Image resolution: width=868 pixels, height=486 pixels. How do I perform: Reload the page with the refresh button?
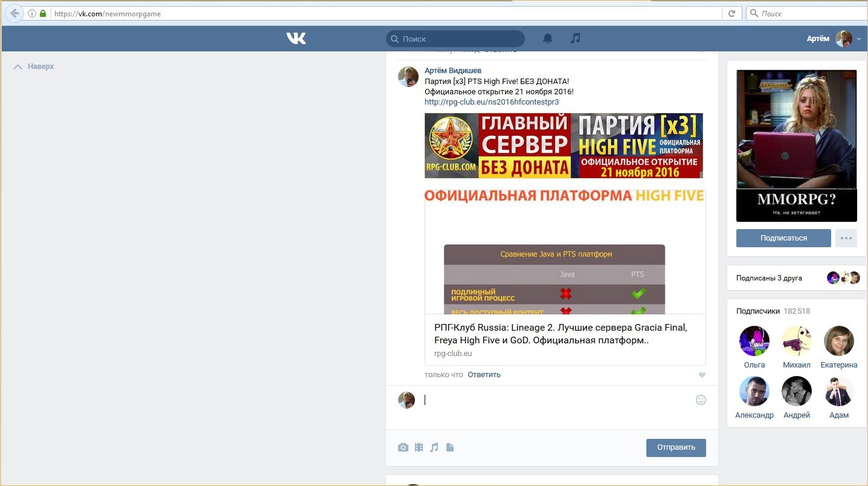coord(731,13)
